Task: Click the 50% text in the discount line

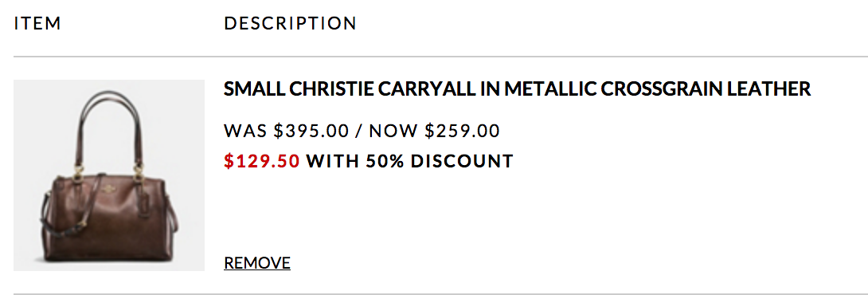Action: (x=385, y=161)
